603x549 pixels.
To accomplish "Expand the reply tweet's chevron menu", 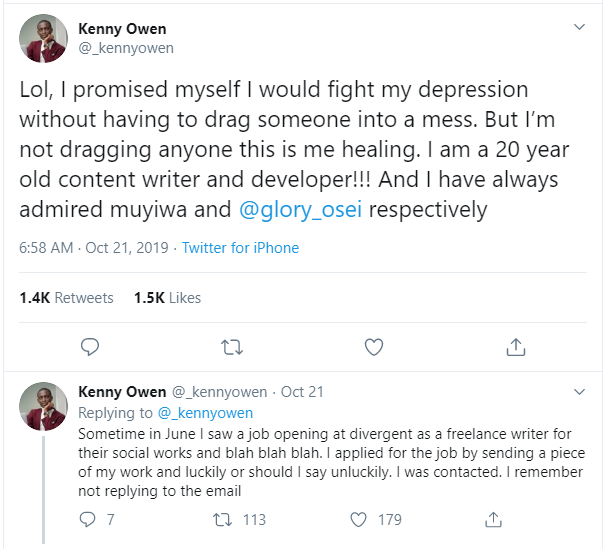I will tap(579, 392).
